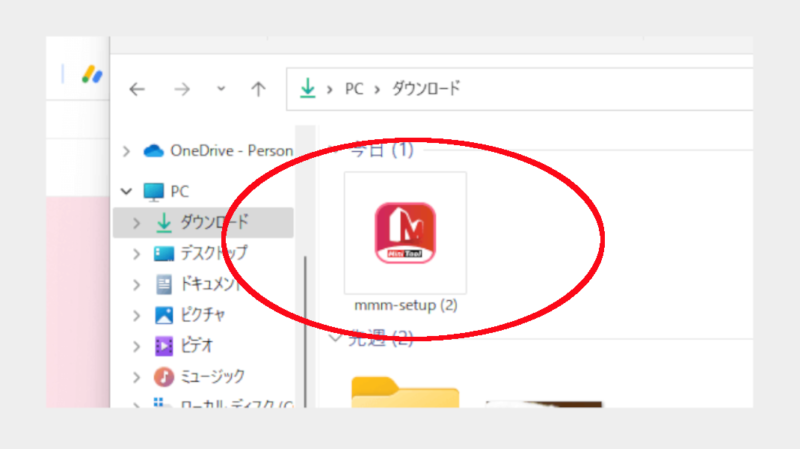The image size is (800, 449).
Task: Select デスクトップ in the sidebar
Action: pos(214,253)
